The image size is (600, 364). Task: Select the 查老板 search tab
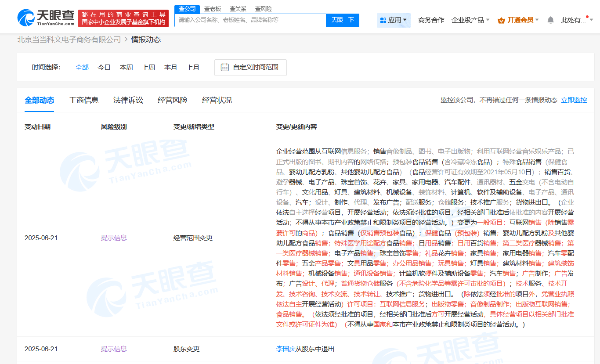click(x=213, y=9)
